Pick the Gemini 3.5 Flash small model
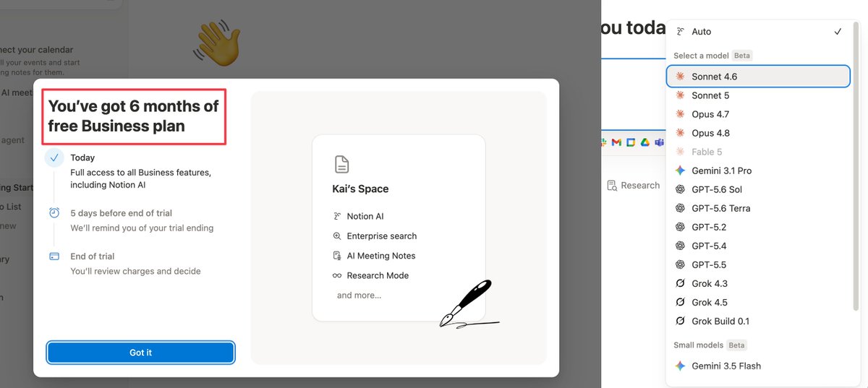The image size is (868, 388). click(x=757, y=366)
